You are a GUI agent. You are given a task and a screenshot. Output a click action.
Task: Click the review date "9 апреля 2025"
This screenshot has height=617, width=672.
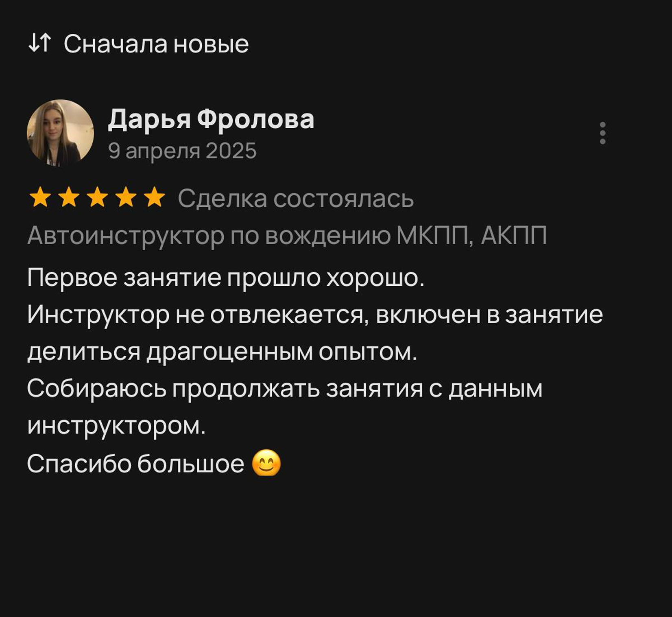pos(182,151)
